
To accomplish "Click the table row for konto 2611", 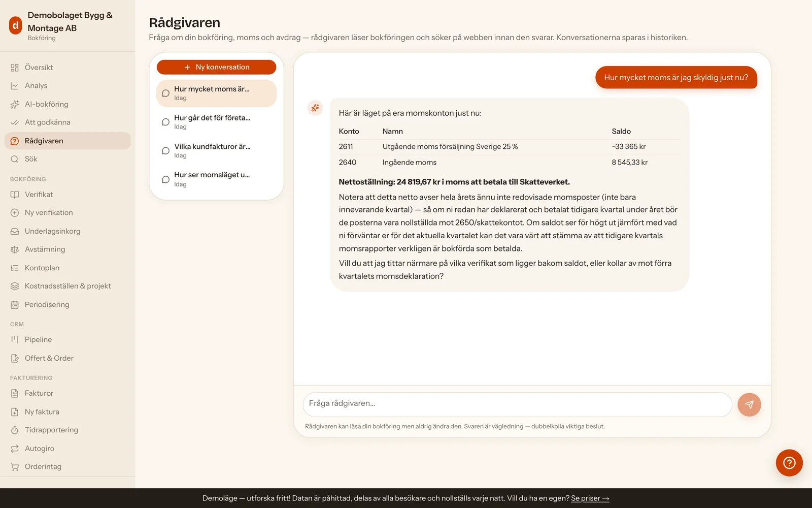I will click(509, 147).
